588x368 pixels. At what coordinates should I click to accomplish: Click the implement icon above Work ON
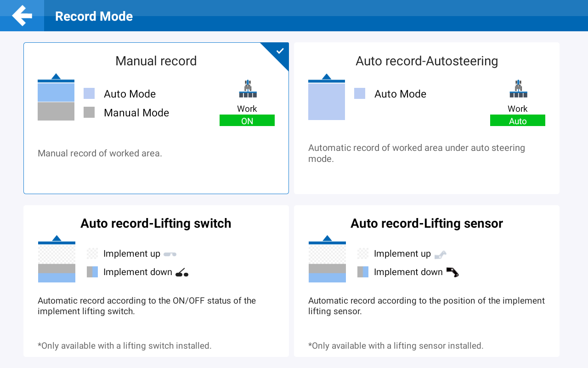click(248, 89)
